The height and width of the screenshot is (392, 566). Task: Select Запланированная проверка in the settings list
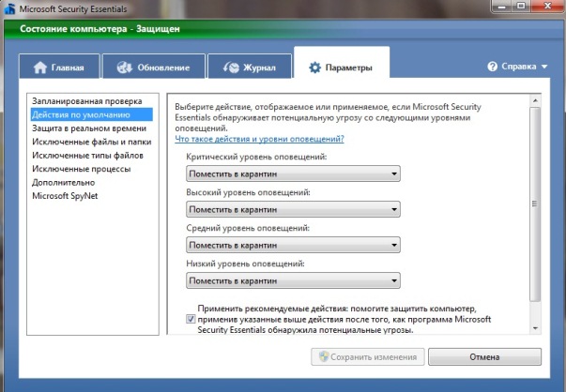[x=87, y=101]
